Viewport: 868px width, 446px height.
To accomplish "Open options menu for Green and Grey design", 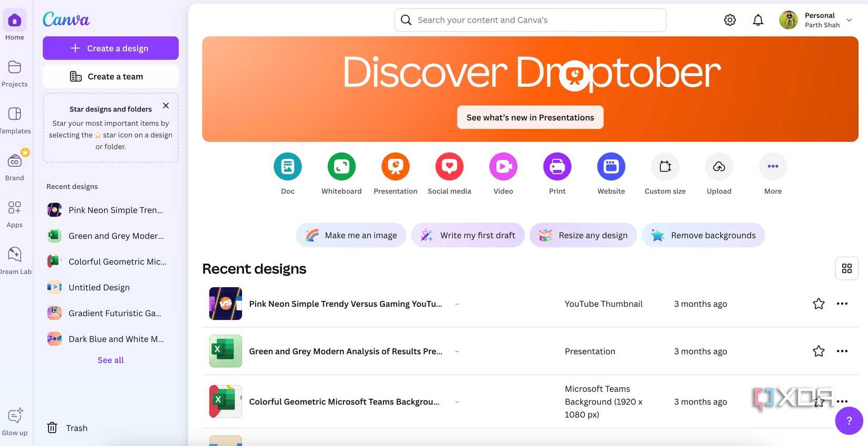I will pyautogui.click(x=842, y=351).
